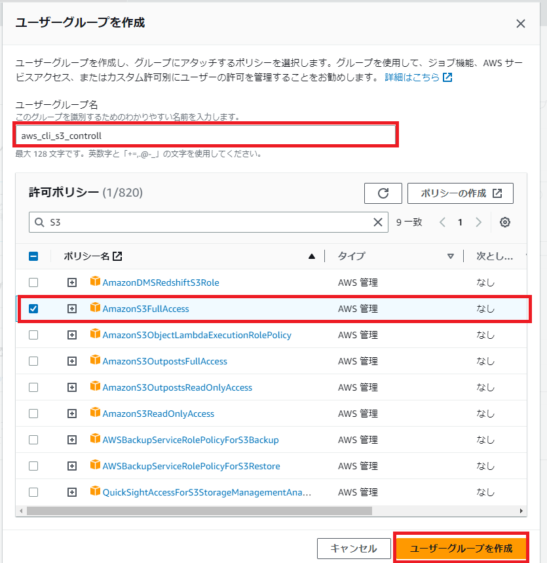Click the scrollbar left arrow
This screenshot has height=563, width=547.
(21, 511)
